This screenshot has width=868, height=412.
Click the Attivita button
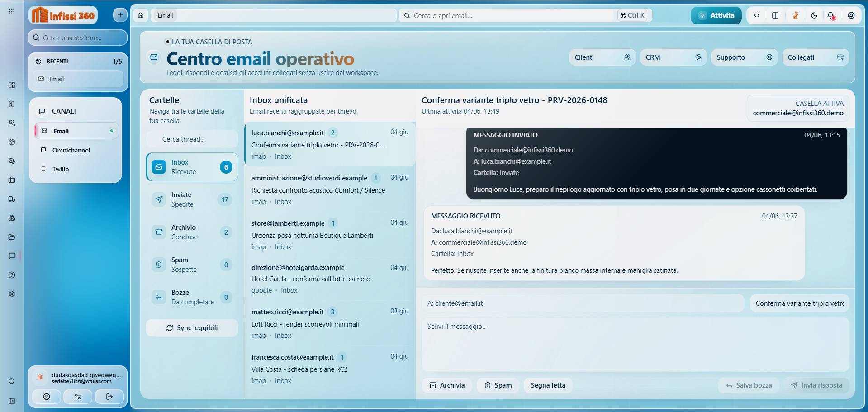(716, 15)
